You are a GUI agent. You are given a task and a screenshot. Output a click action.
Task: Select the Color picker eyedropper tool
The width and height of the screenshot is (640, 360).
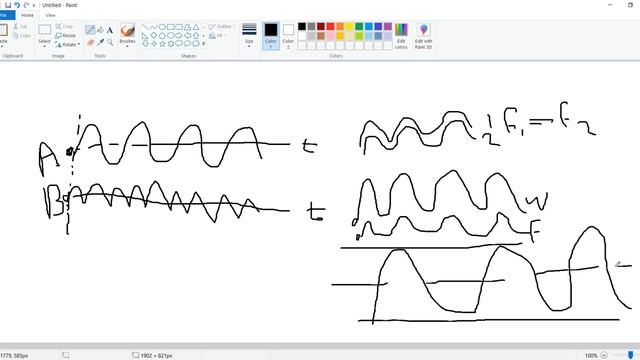(x=100, y=42)
